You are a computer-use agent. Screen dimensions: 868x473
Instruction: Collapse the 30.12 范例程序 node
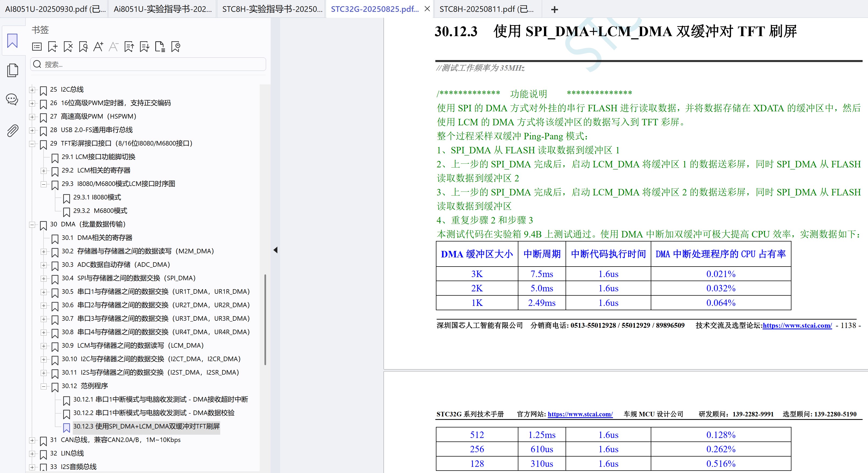(43, 386)
